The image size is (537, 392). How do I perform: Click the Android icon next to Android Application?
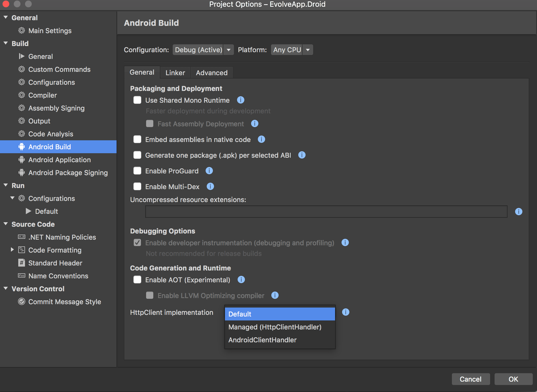coord(22,160)
